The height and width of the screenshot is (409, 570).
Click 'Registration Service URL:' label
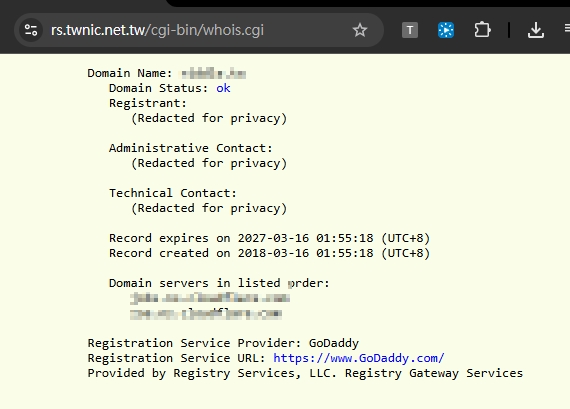pyautogui.click(x=176, y=358)
